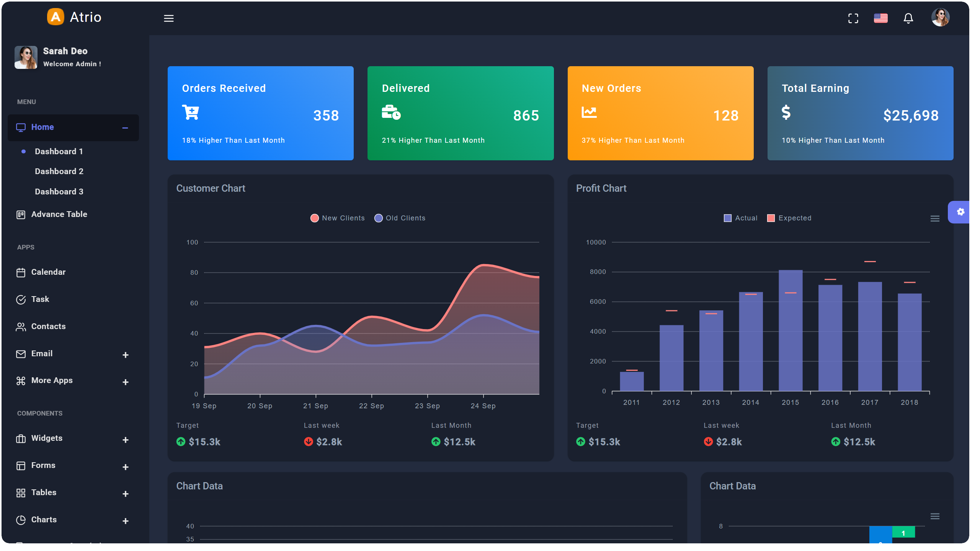Open the Task page
The width and height of the screenshot is (980, 551).
coord(40,299)
